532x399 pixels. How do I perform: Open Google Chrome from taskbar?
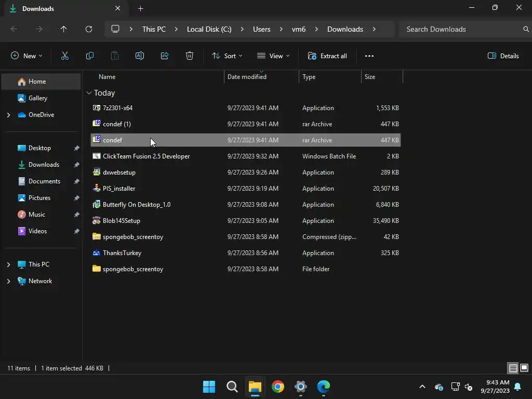(278, 387)
